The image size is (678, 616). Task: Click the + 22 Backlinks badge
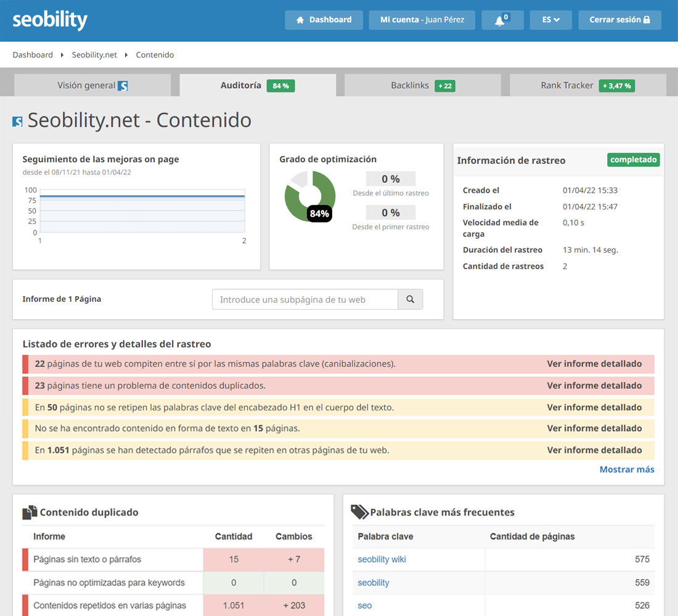[x=445, y=86]
